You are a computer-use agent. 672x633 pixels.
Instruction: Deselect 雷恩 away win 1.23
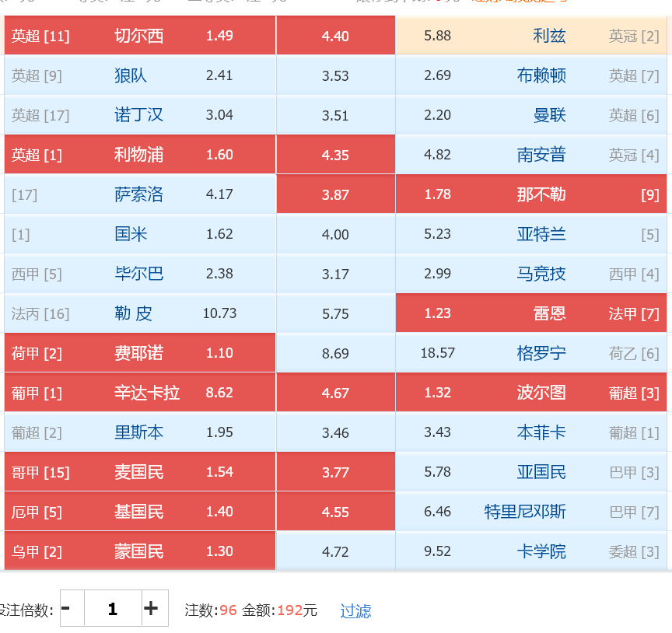coord(531,313)
